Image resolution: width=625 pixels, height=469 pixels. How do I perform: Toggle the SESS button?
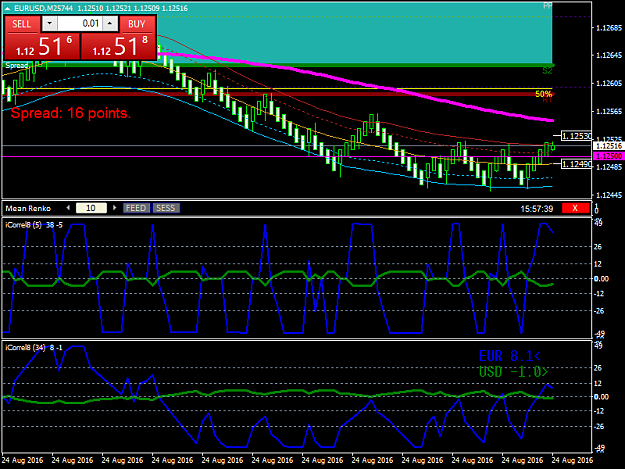point(165,208)
